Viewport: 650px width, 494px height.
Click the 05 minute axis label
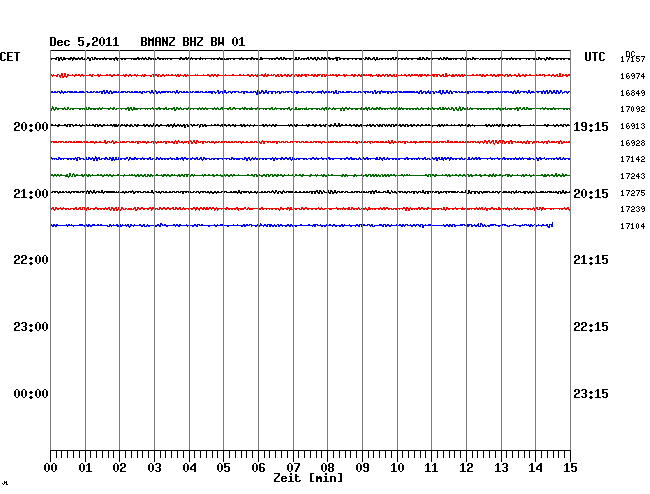223,468
